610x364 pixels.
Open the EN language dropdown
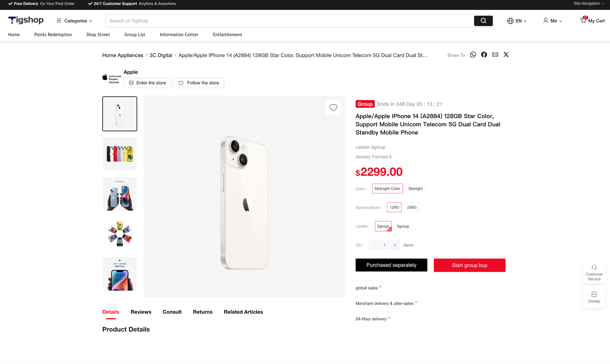coord(517,21)
